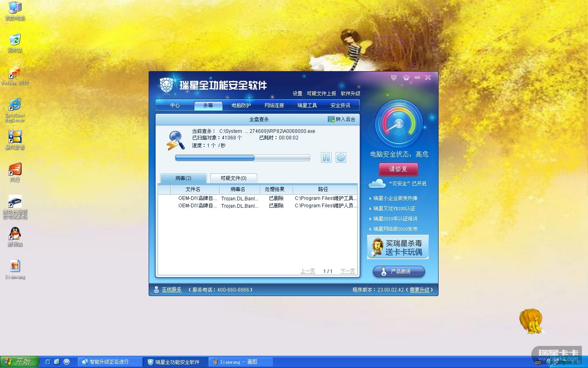Click the scan progress bar
The width and height of the screenshot is (588, 368).
click(243, 158)
